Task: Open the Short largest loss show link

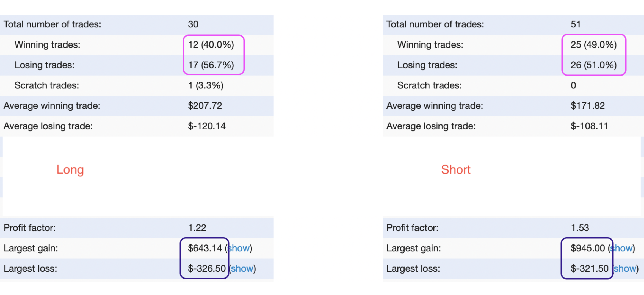Action: coord(625,268)
